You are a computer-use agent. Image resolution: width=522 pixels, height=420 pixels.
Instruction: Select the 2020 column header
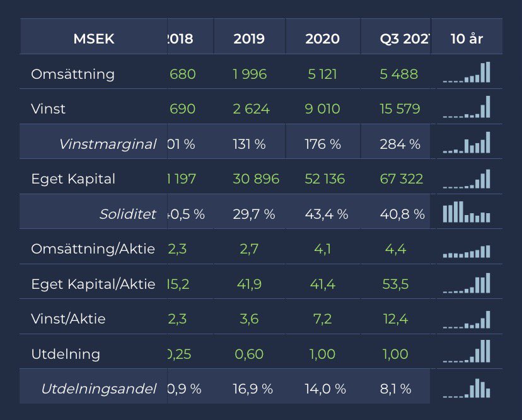pos(322,38)
